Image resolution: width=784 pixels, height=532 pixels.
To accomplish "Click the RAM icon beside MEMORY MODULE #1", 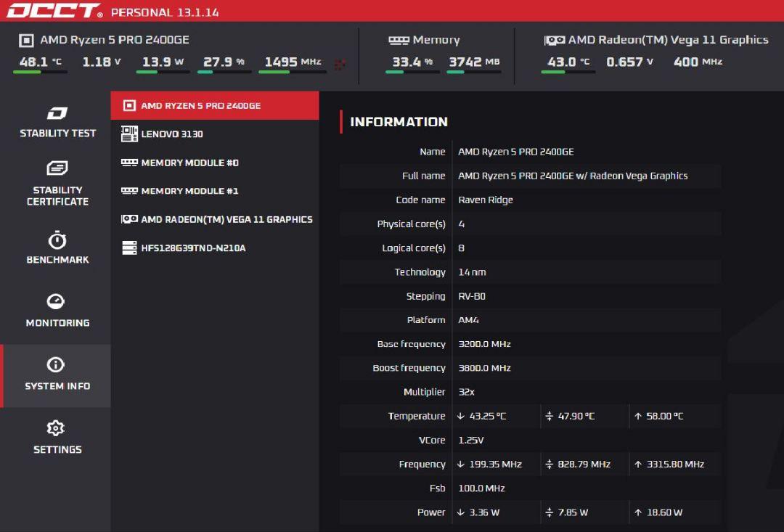I will tap(129, 190).
